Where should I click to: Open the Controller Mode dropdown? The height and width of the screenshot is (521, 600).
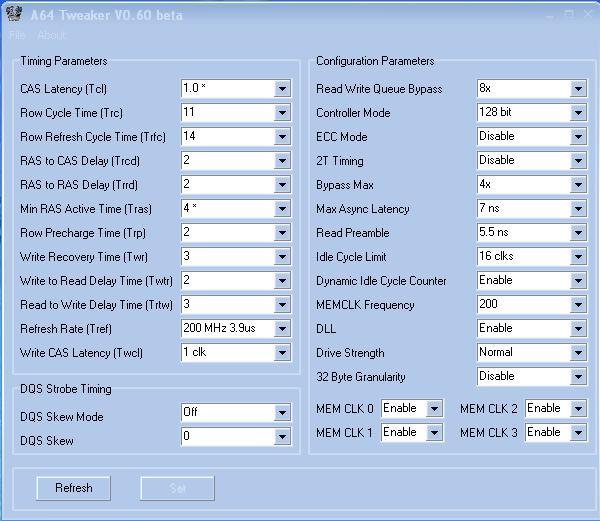point(578,113)
